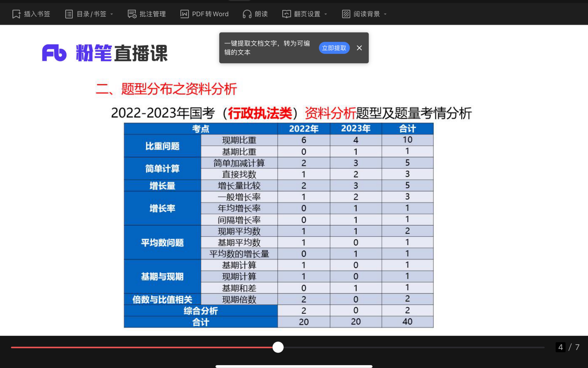The width and height of the screenshot is (588, 368).
Task: Click the bottom home indicator bar
Action: click(x=294, y=366)
